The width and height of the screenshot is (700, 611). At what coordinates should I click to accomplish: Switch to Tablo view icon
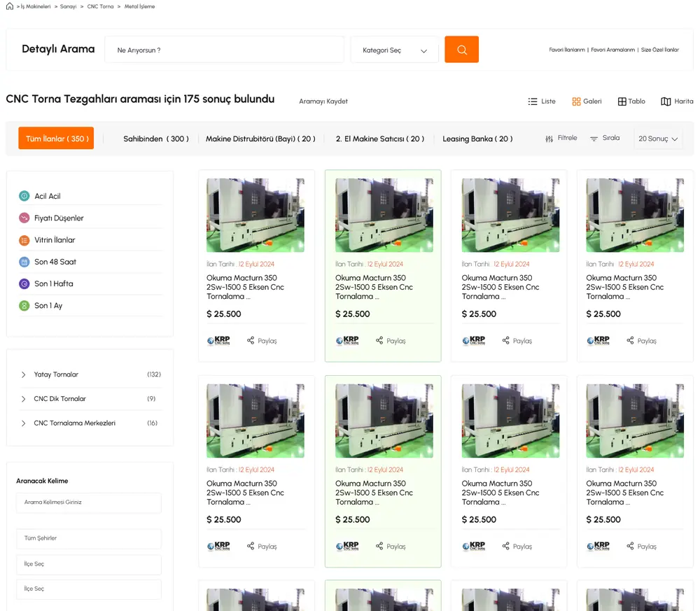coord(622,101)
